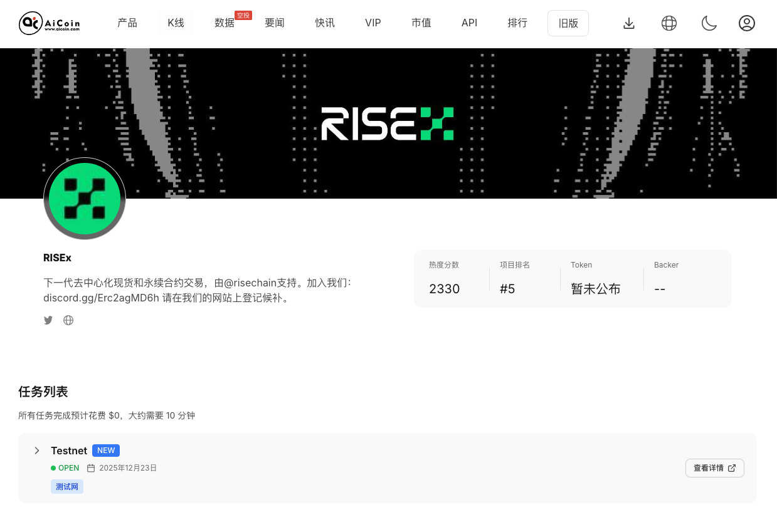
Task: Open the VIP page
Action: [x=373, y=23]
